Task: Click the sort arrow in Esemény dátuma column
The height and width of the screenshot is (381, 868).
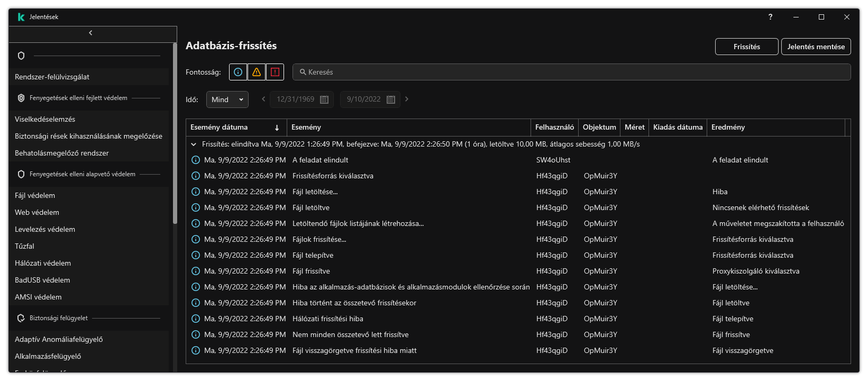Action: point(277,128)
